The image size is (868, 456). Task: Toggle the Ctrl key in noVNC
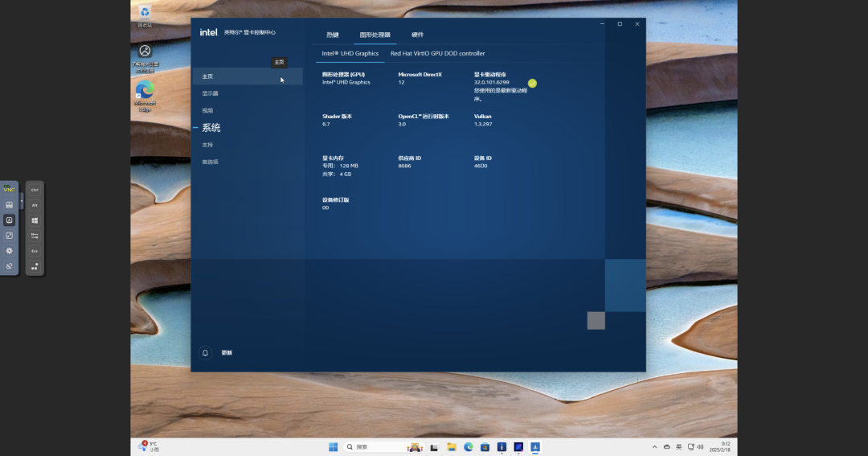35,190
